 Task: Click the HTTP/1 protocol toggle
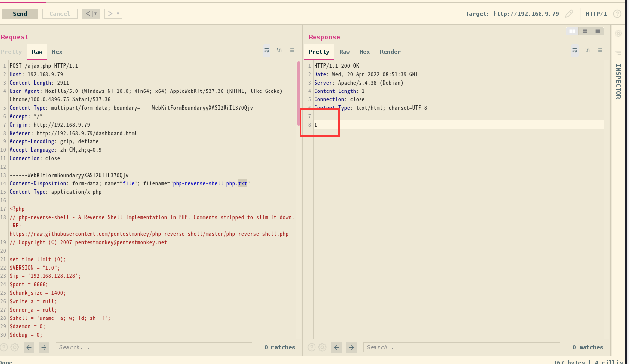click(x=596, y=14)
